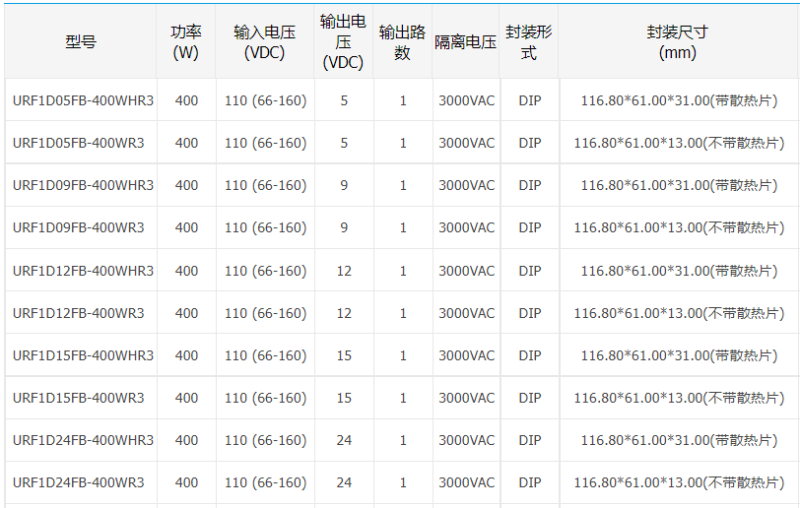
Task: Click the 型号 column header
Action: click(81, 42)
